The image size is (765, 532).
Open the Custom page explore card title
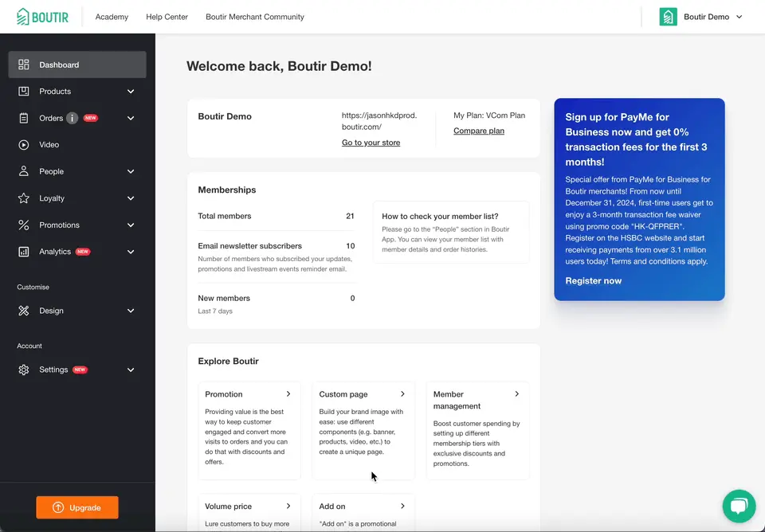click(343, 394)
